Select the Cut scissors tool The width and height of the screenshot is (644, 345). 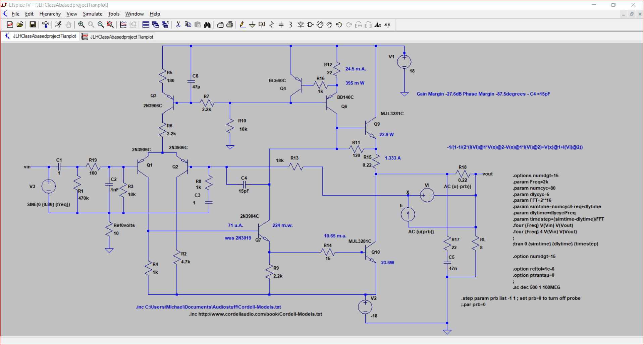[178, 25]
